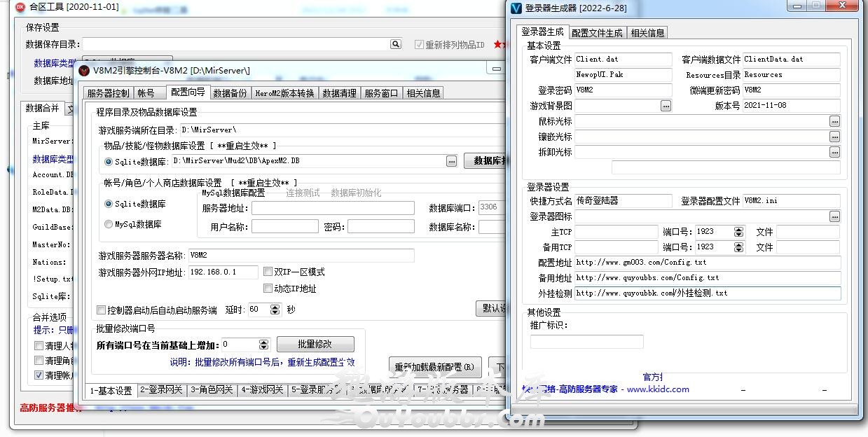Browse for the inlay cursor file
Screen dimensions: 868x437
(834, 137)
